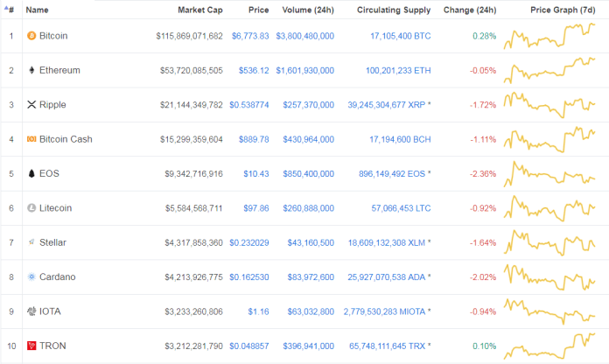Click EOS volume $850,400,000

tap(308, 173)
